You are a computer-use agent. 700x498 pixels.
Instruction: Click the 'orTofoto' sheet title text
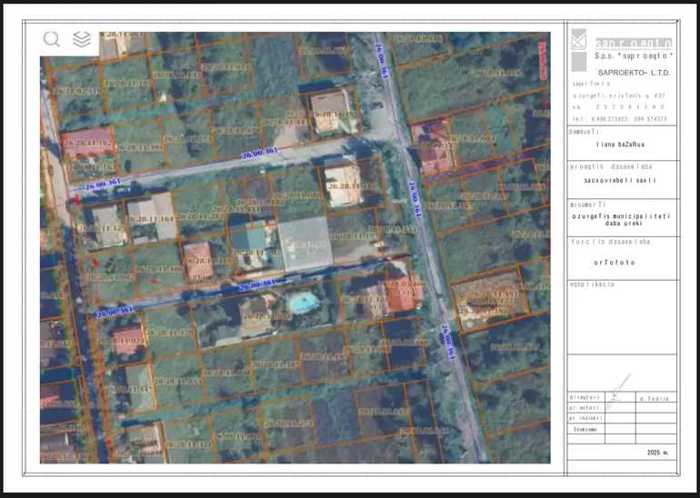[x=626, y=258]
